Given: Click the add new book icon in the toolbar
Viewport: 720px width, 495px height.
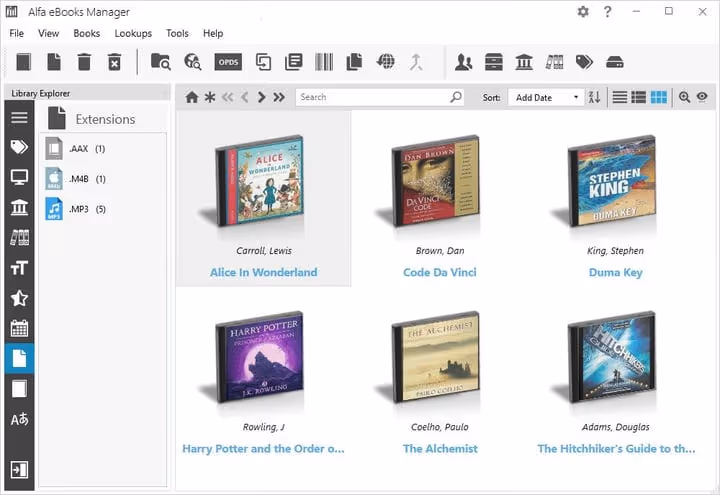Looking at the screenshot, I should click(x=23, y=62).
